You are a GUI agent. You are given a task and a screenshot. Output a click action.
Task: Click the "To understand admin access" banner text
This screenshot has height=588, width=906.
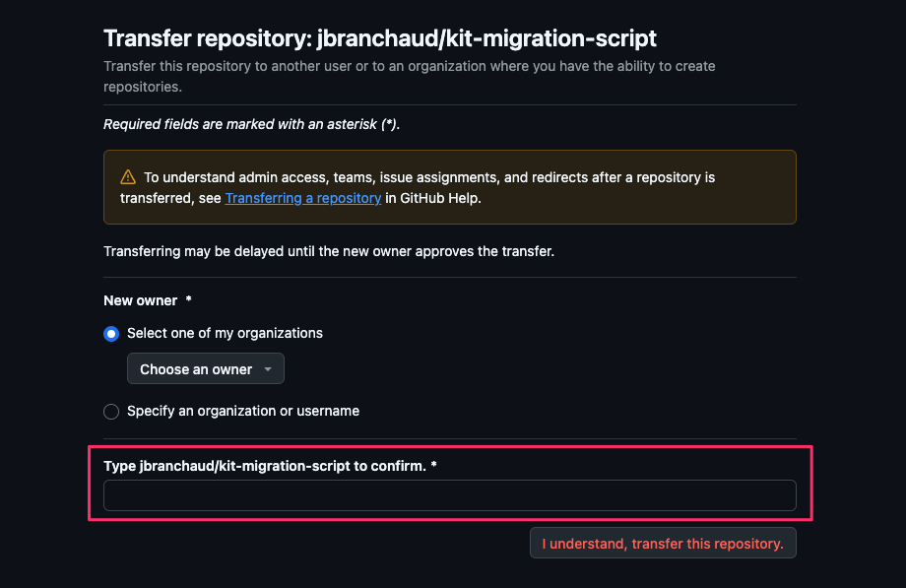pos(418,187)
